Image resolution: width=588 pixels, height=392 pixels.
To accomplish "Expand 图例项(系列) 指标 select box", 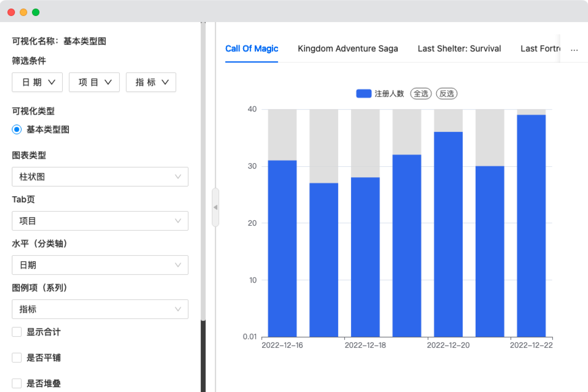I will click(x=100, y=309).
